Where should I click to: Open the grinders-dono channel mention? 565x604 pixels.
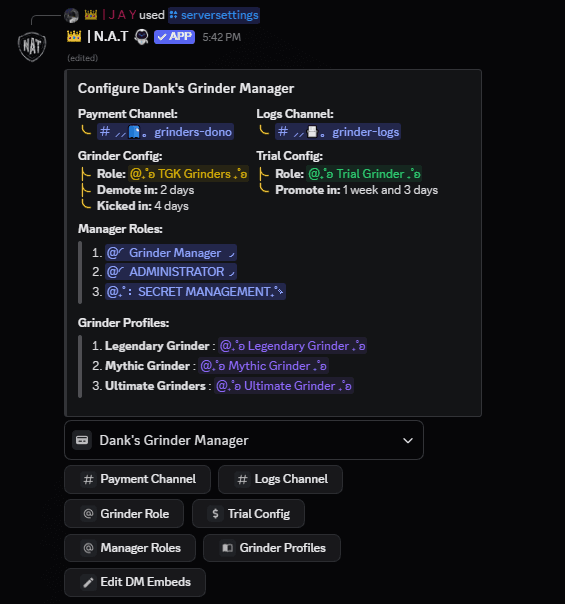click(x=165, y=132)
